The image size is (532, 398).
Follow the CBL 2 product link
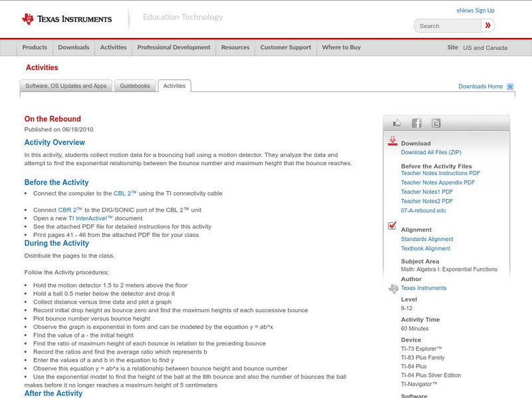125,193
